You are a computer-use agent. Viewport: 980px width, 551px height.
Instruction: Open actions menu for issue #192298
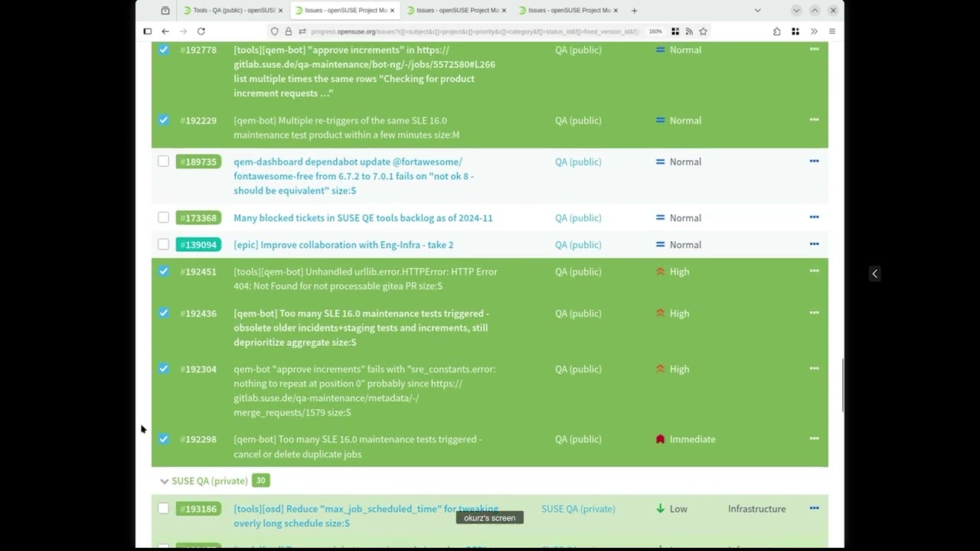coord(814,439)
